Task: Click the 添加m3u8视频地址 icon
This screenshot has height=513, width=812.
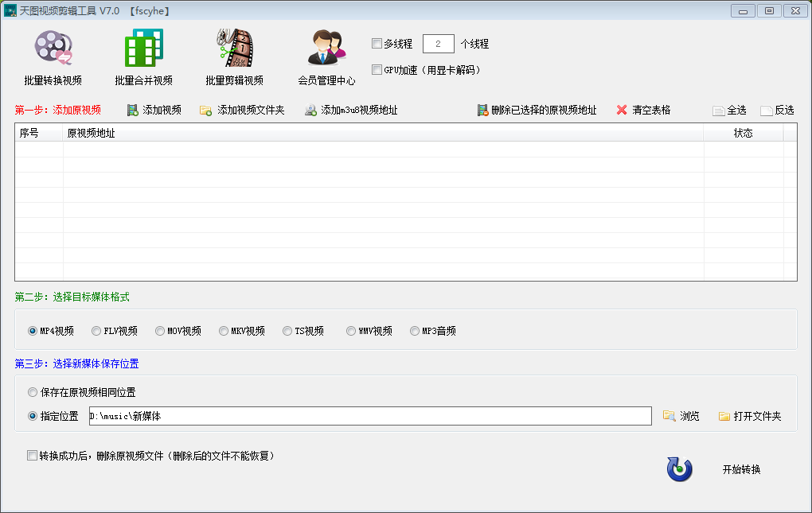Action: click(310, 110)
